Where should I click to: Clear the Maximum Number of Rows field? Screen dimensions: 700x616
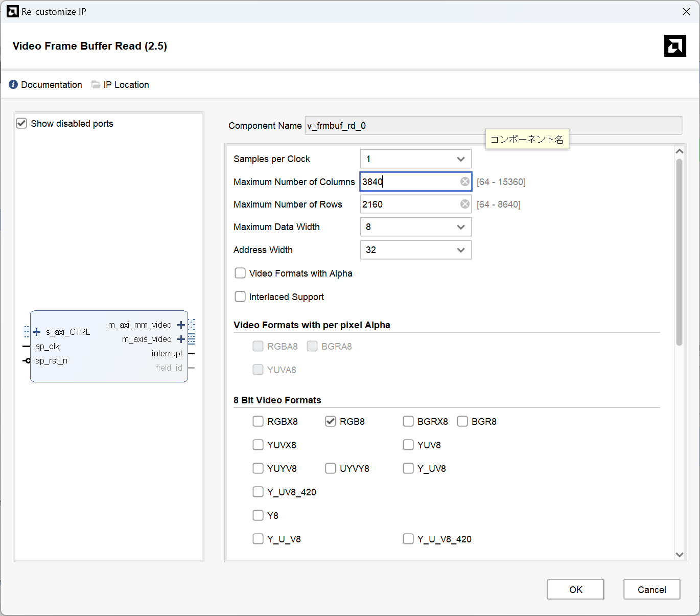(464, 204)
